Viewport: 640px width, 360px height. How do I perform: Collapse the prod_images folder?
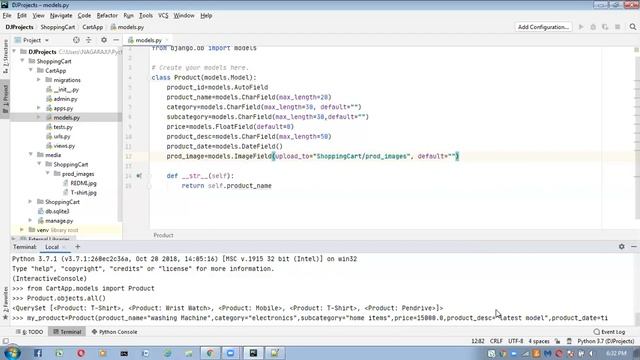tap(48, 173)
